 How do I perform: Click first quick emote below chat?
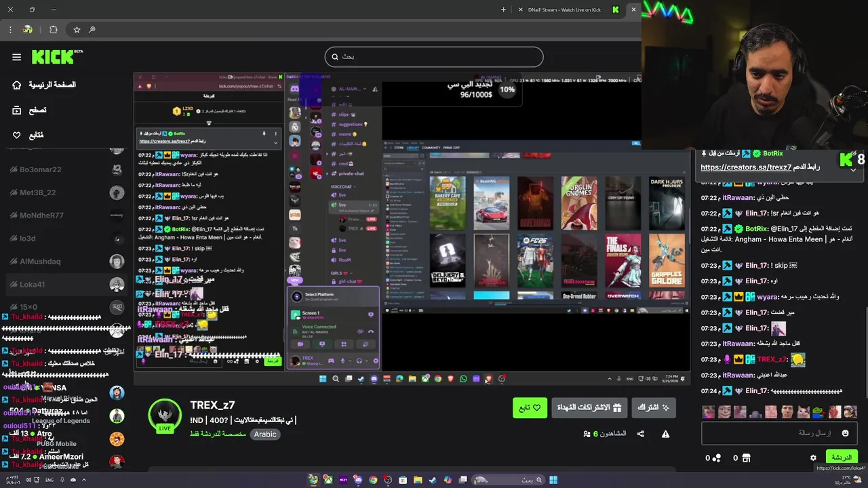coord(709,411)
